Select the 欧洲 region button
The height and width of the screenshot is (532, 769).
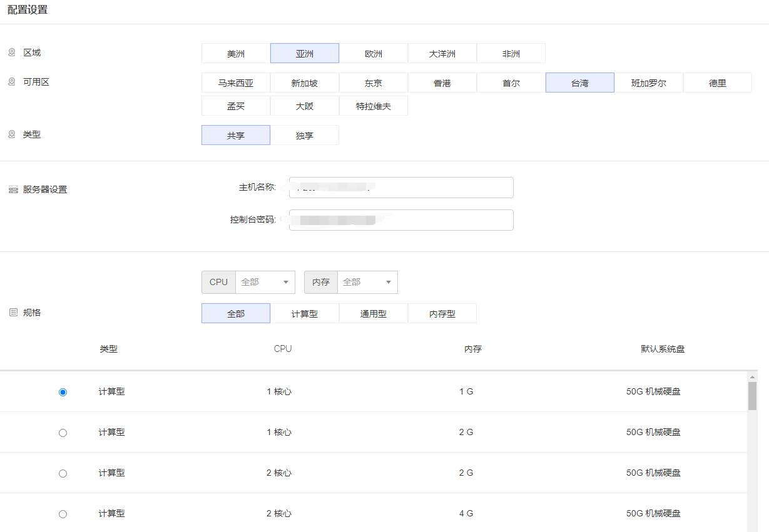(374, 54)
